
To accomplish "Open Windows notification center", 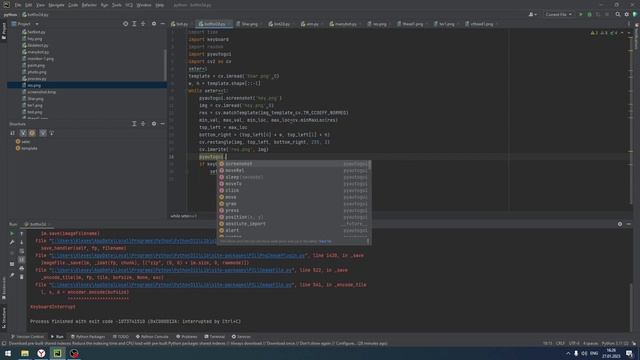I will [x=629, y=353].
